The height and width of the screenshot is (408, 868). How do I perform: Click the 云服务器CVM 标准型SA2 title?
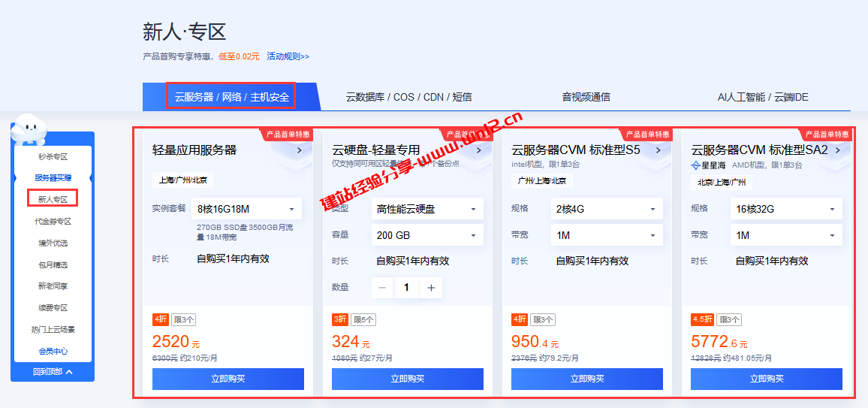[760, 150]
